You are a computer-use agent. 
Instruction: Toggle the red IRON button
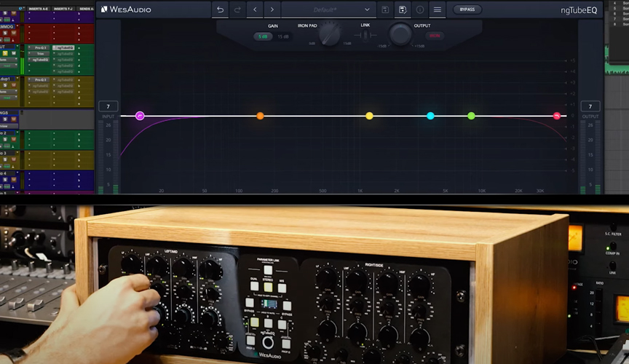435,36
